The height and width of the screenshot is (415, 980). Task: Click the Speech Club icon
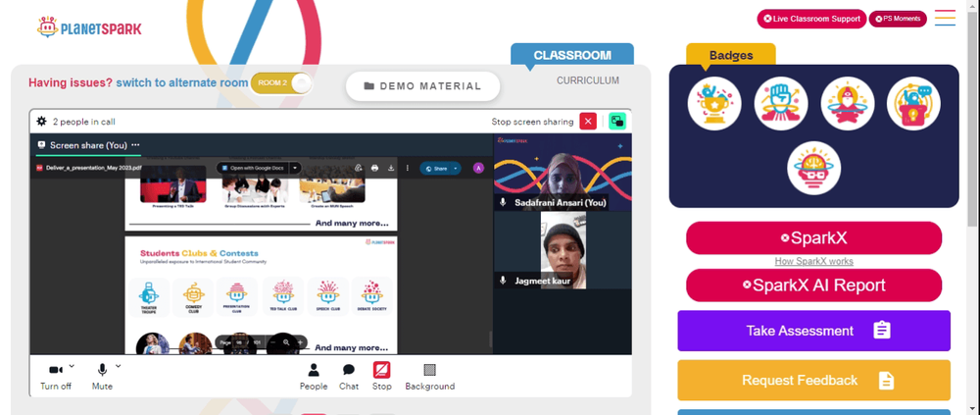pos(327,297)
